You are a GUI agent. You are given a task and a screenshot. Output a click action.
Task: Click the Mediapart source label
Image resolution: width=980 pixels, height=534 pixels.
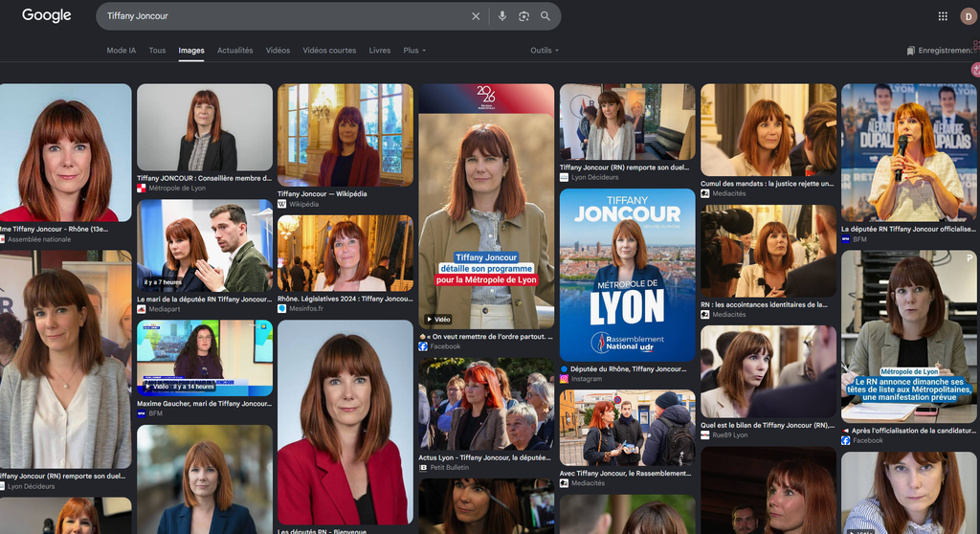tap(164, 309)
